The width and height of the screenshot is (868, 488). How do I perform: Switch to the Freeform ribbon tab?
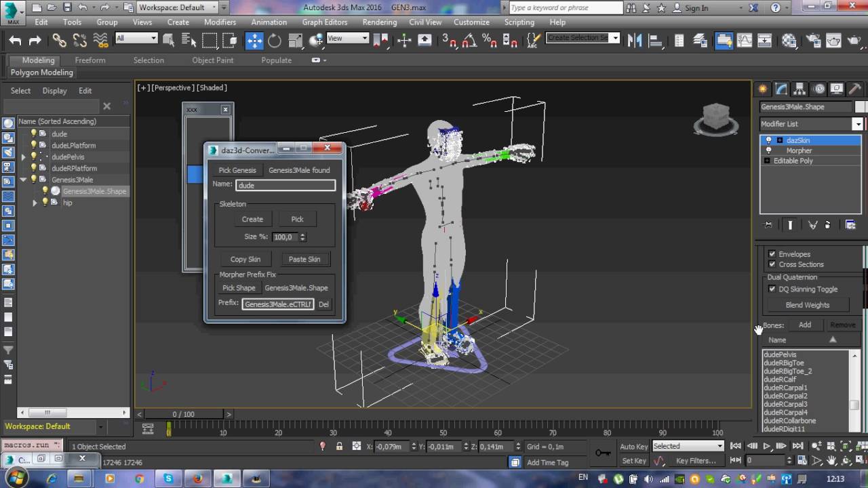(90, 60)
